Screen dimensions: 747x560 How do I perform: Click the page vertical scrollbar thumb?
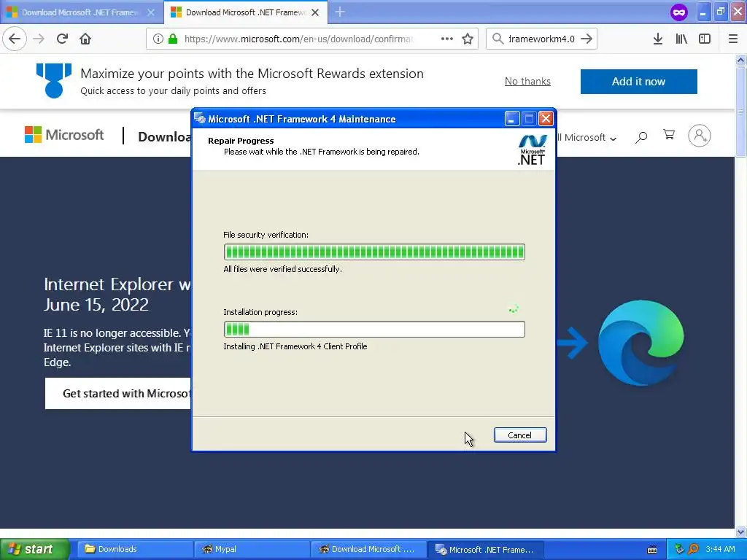coord(740,111)
